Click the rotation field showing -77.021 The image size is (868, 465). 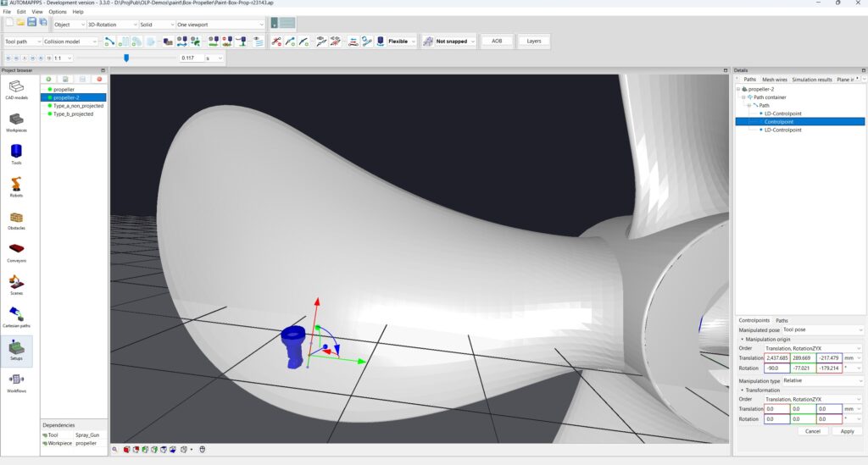coord(803,368)
